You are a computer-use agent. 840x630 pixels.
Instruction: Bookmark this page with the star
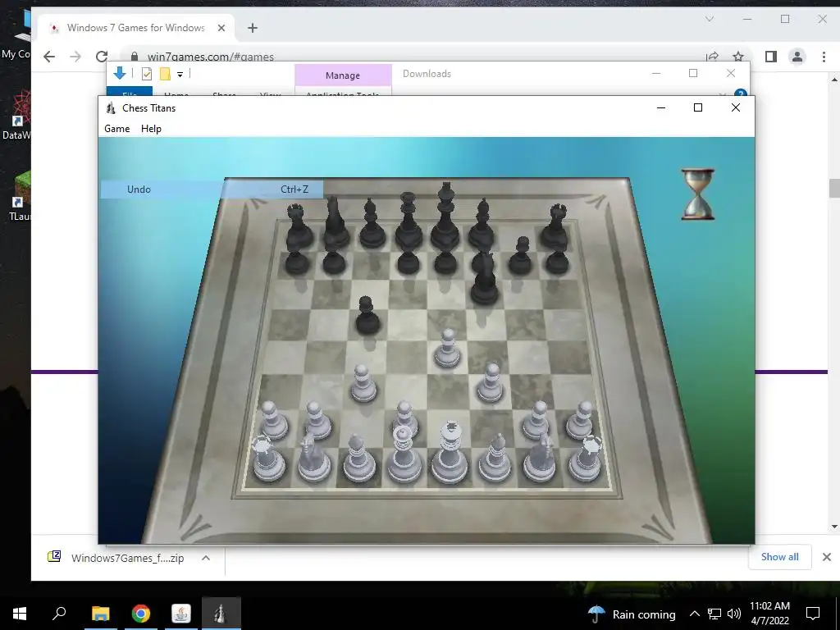pyautogui.click(x=738, y=57)
